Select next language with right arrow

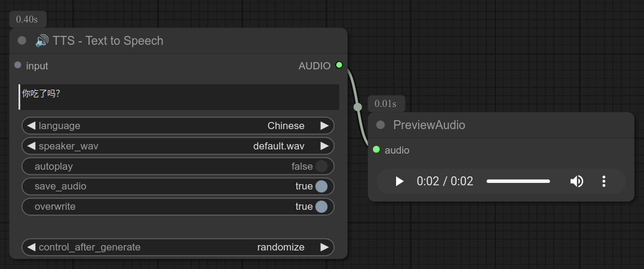point(324,126)
